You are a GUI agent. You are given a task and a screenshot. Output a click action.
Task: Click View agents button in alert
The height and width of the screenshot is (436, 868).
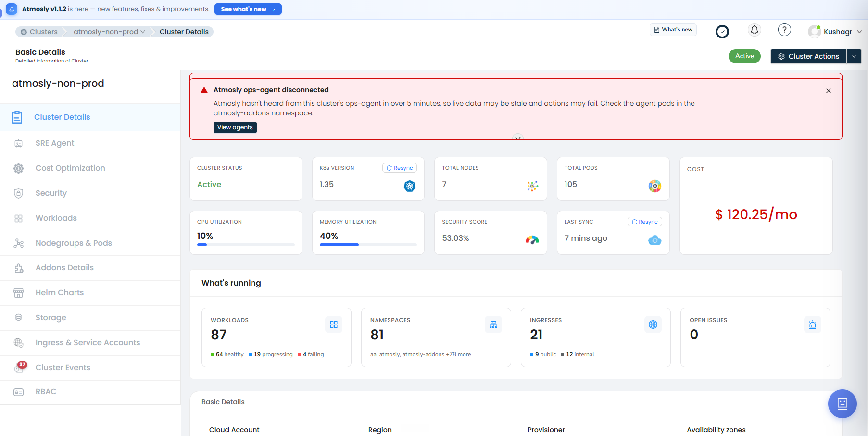(235, 127)
